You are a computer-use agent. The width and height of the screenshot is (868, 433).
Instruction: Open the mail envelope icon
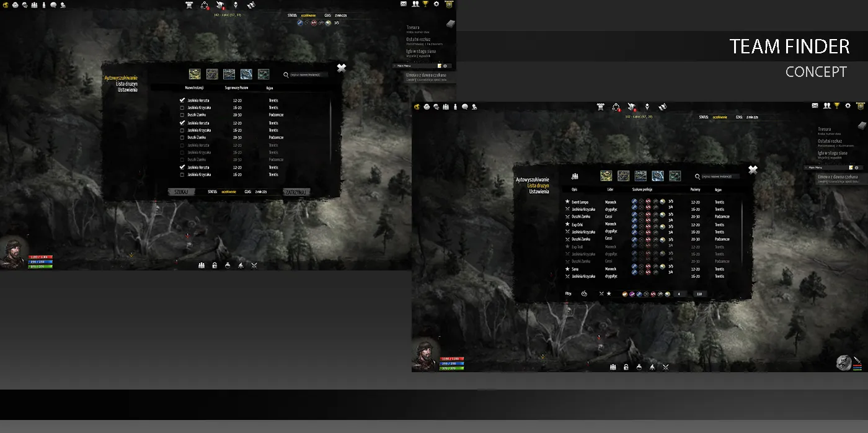click(x=815, y=106)
